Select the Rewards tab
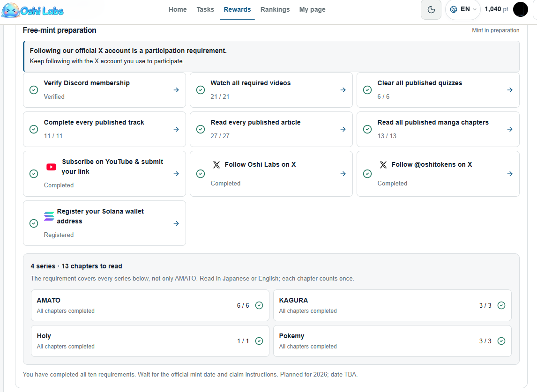This screenshot has width=537, height=392. tap(237, 9)
